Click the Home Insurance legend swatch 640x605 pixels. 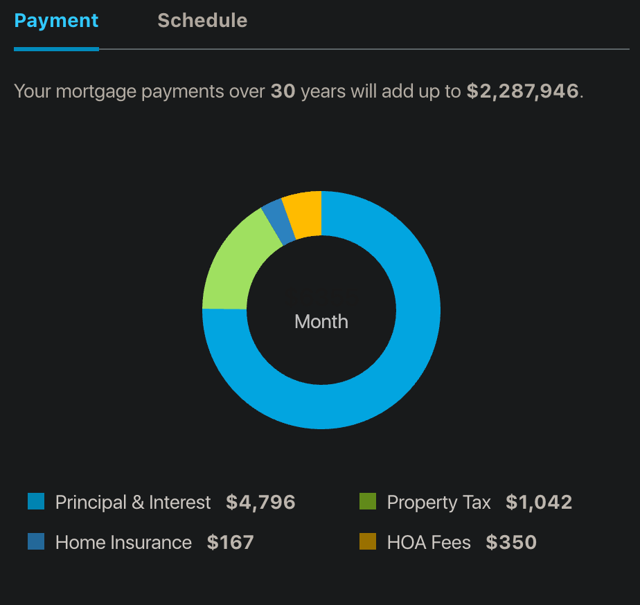tap(36, 541)
